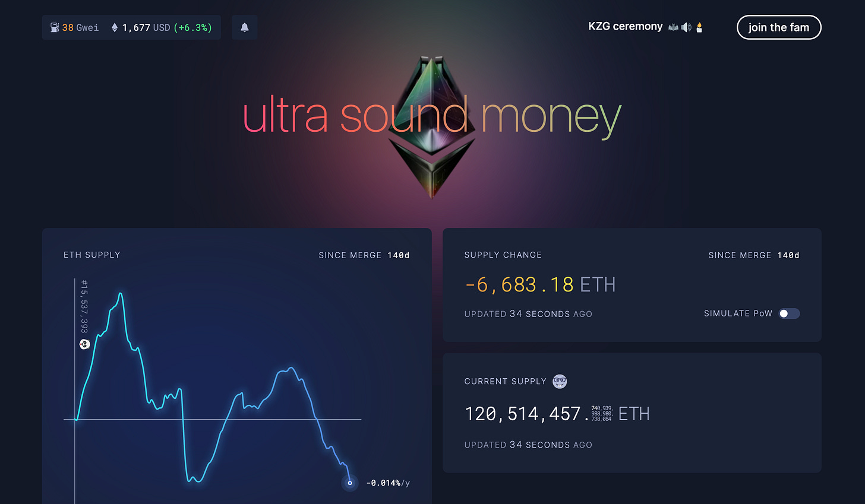Click the 120,514,457 ETH current supply figure
865x504 pixels.
[x=557, y=414]
